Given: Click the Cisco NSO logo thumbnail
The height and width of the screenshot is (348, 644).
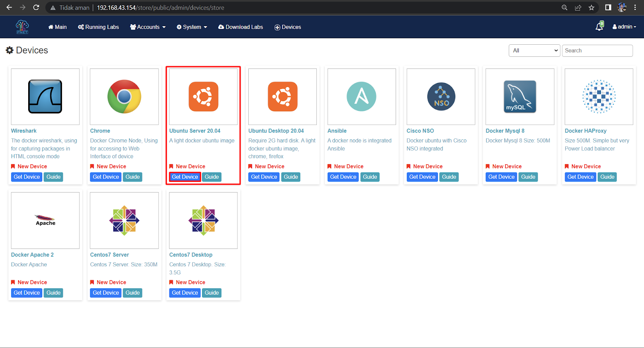Looking at the screenshot, I should click(x=441, y=97).
